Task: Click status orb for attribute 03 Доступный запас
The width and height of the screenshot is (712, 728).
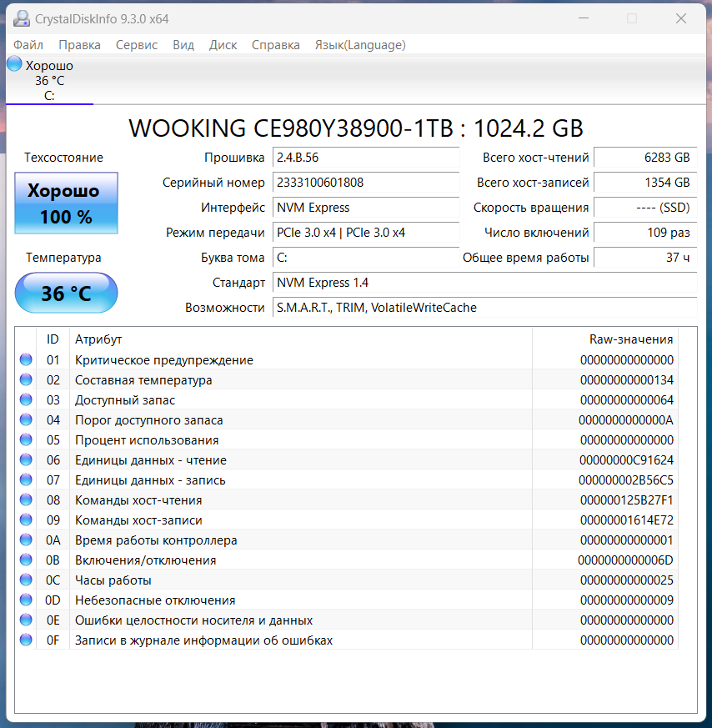Action: tap(26, 399)
